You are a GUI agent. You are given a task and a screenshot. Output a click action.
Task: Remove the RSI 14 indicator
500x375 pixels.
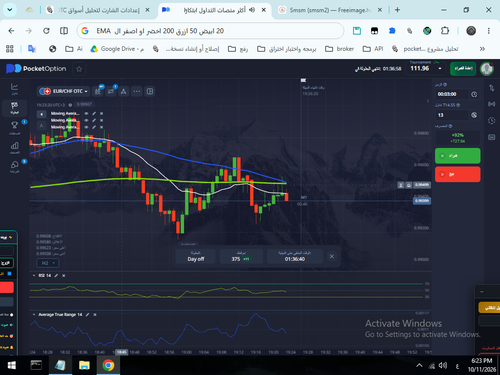64,275
